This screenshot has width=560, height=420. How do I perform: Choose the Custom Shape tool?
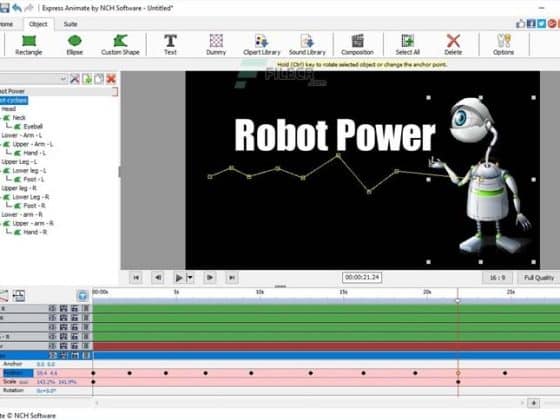[x=120, y=45]
